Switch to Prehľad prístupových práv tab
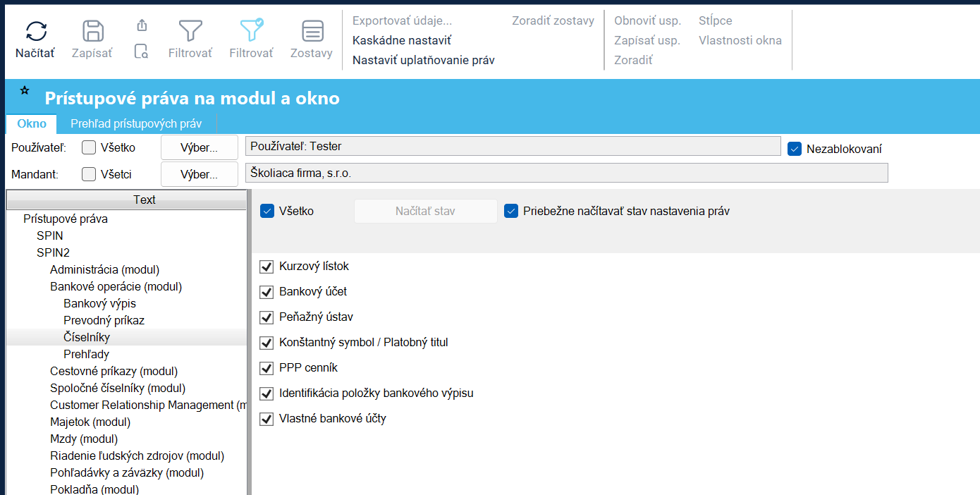980x495 pixels. pyautogui.click(x=136, y=123)
